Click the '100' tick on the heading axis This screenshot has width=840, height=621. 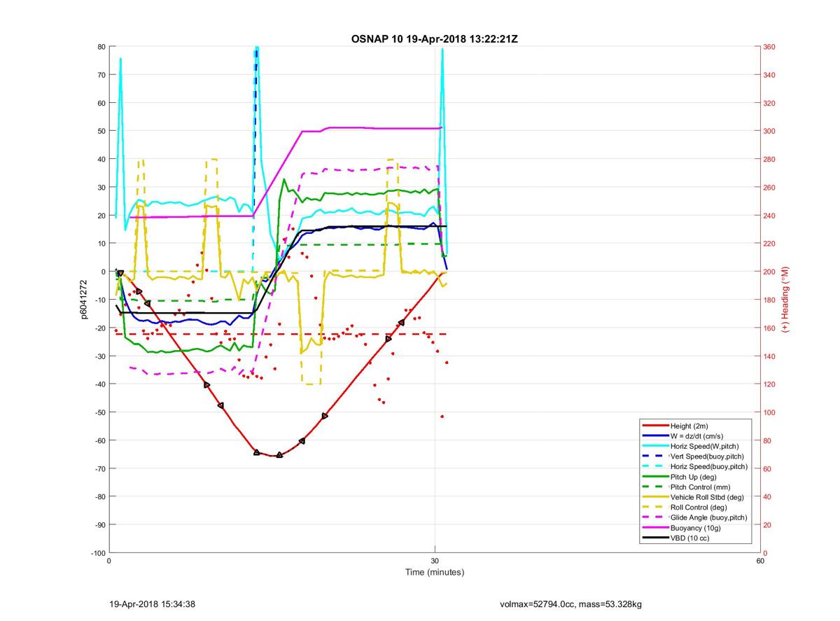(x=770, y=412)
